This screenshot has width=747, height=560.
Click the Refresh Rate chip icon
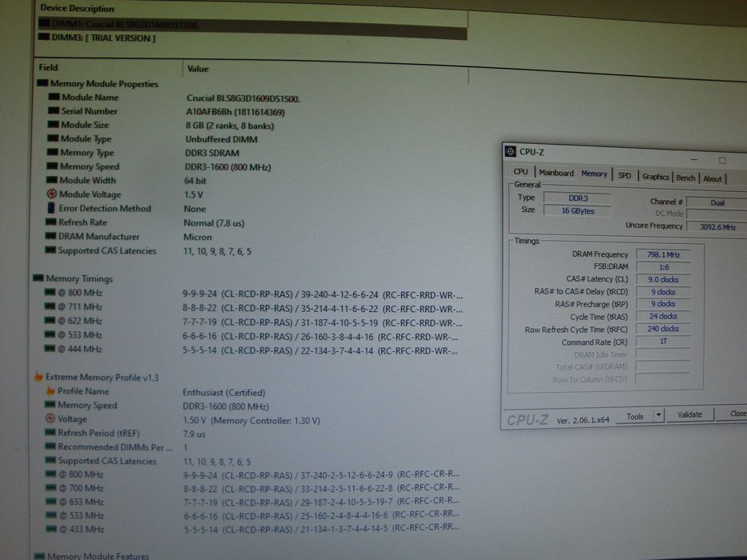click(x=50, y=222)
